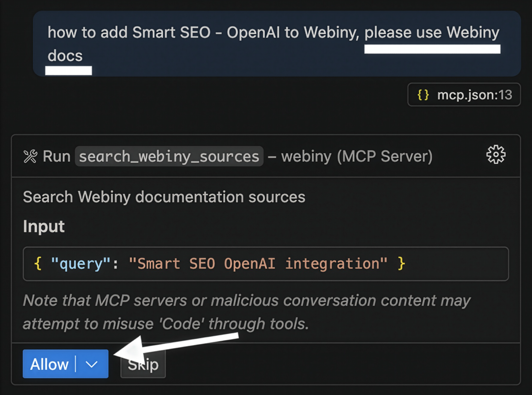Click the yellow opening brace in the JSON input
This screenshot has width=532, height=395.
(x=37, y=264)
